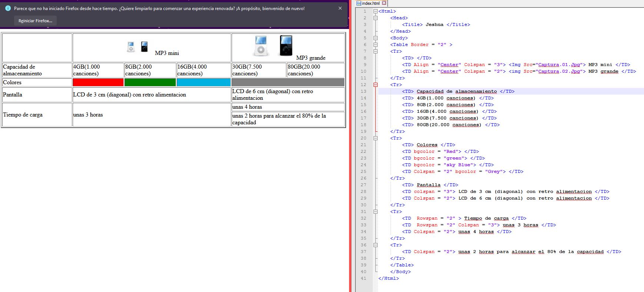Click the red color cell in the Colores row
The height and width of the screenshot is (292, 644).
coord(98,82)
